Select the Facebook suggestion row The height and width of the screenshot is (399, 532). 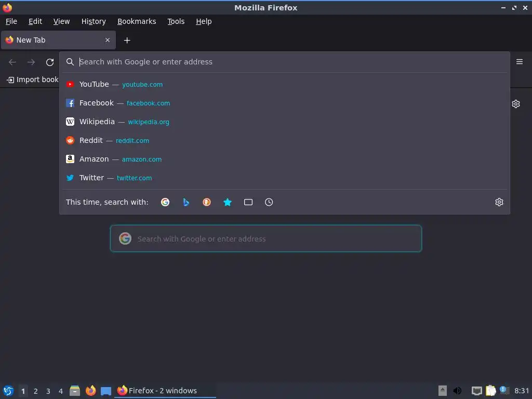(x=285, y=103)
